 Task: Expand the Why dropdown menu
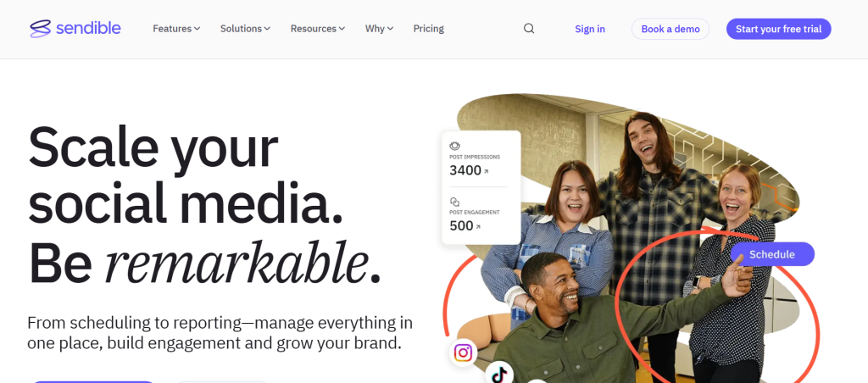pos(379,29)
